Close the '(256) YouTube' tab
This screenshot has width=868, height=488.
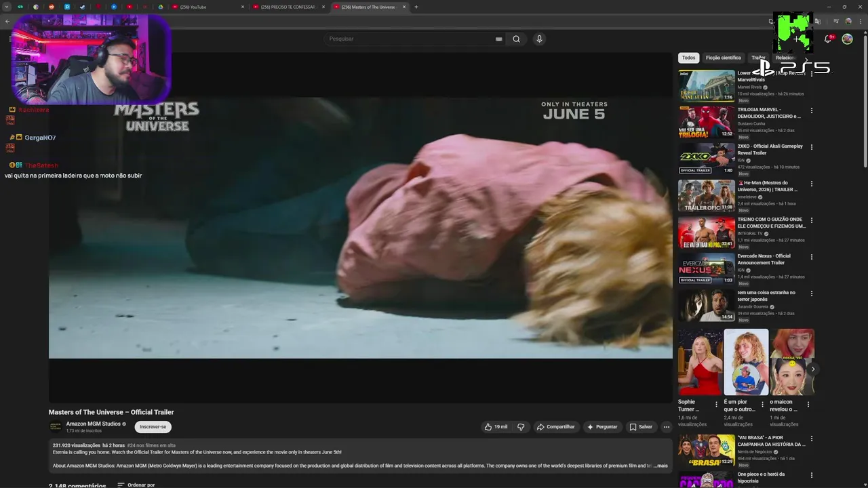point(243,7)
